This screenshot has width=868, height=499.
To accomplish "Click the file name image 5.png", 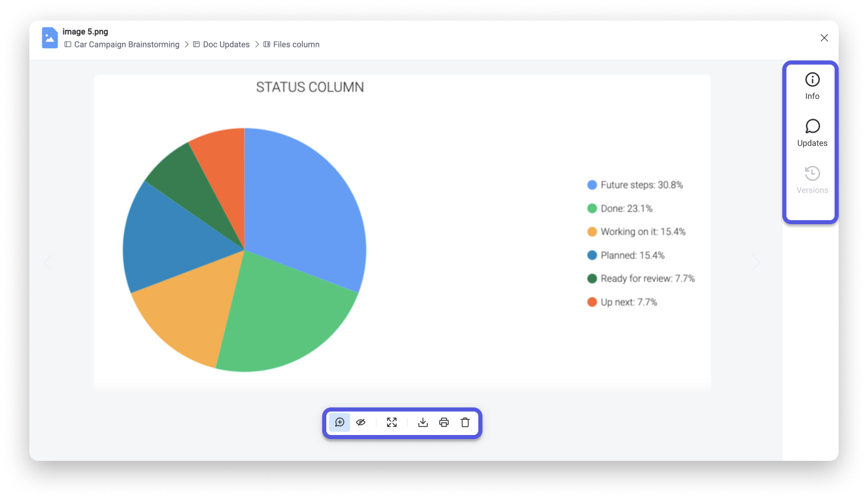I will click(85, 32).
